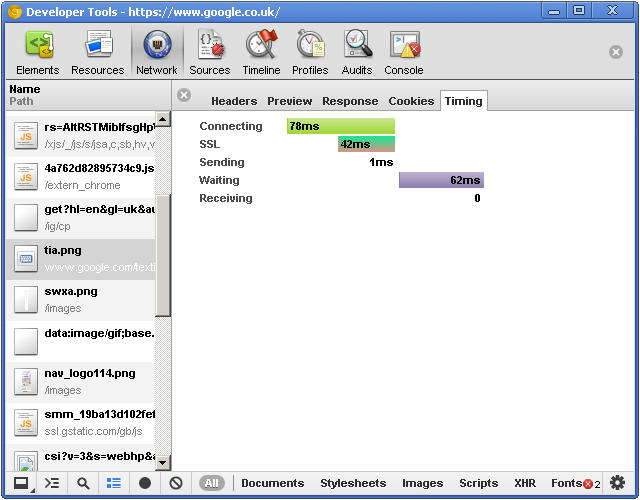Toggle network log recording

(145, 484)
